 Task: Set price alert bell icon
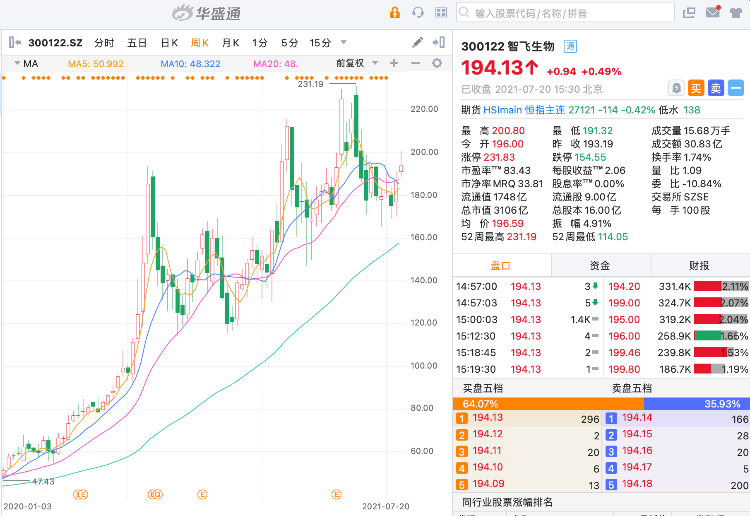tap(676, 88)
